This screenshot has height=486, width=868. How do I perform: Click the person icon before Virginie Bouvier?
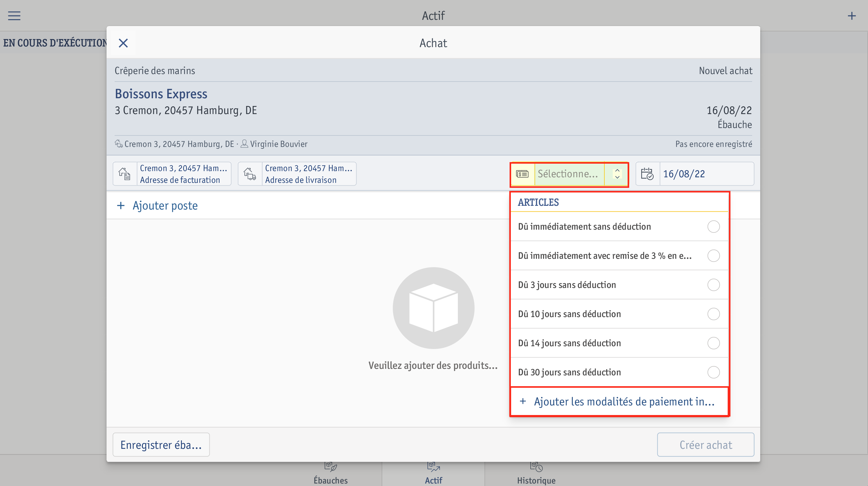pos(244,144)
